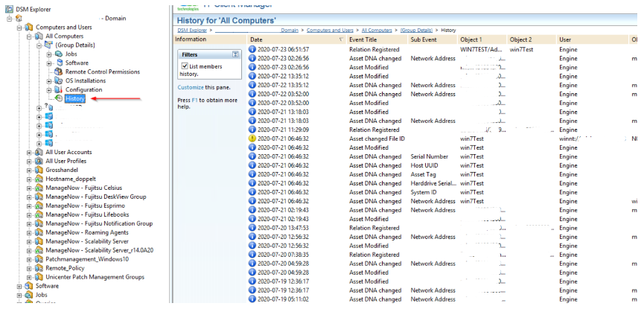Select the History clock icon in tree

pos(59,98)
